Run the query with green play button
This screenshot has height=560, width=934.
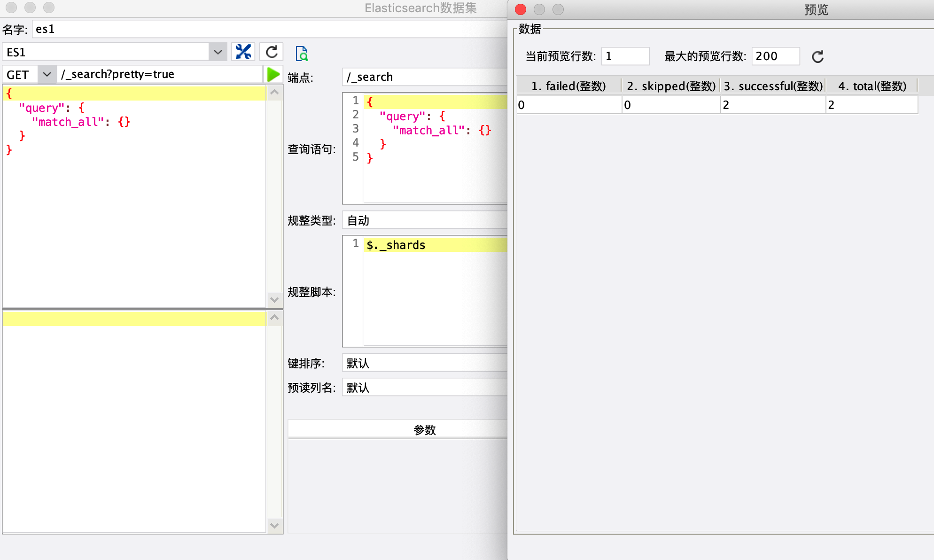point(273,74)
